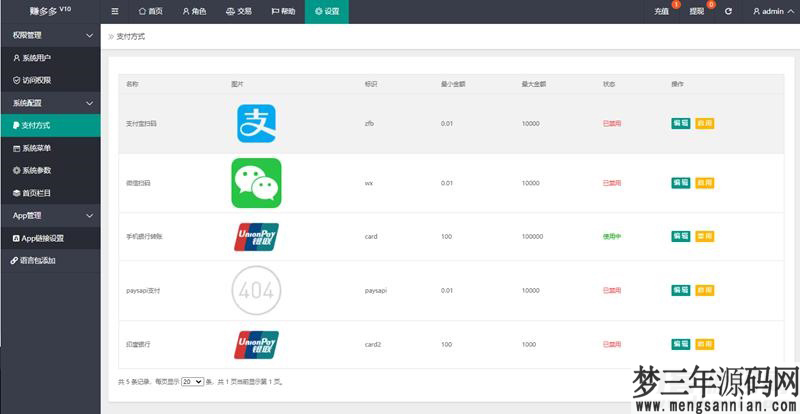
Task: Click the WeChat logo image
Action: point(256,183)
